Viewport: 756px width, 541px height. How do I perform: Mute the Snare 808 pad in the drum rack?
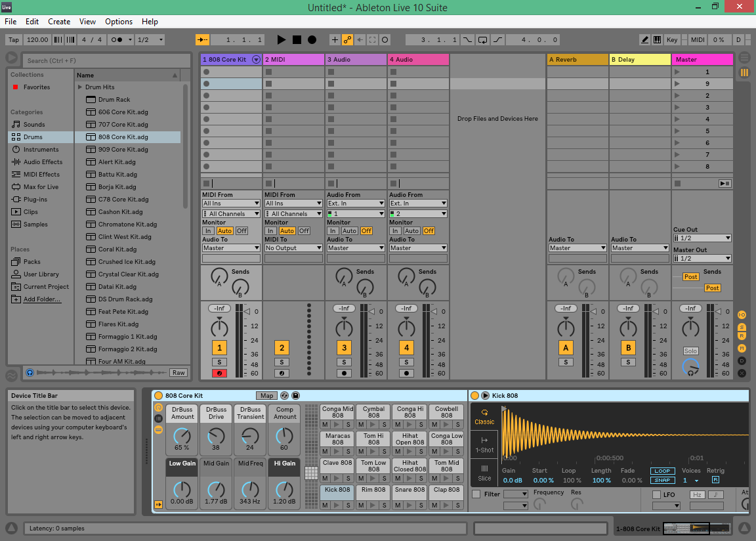[x=397, y=504]
